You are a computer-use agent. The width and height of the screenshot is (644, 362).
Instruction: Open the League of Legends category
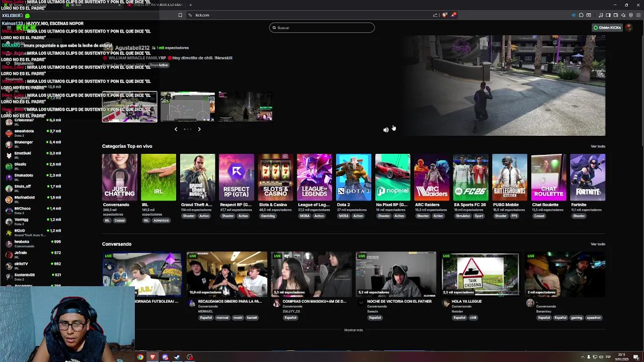pos(314,177)
